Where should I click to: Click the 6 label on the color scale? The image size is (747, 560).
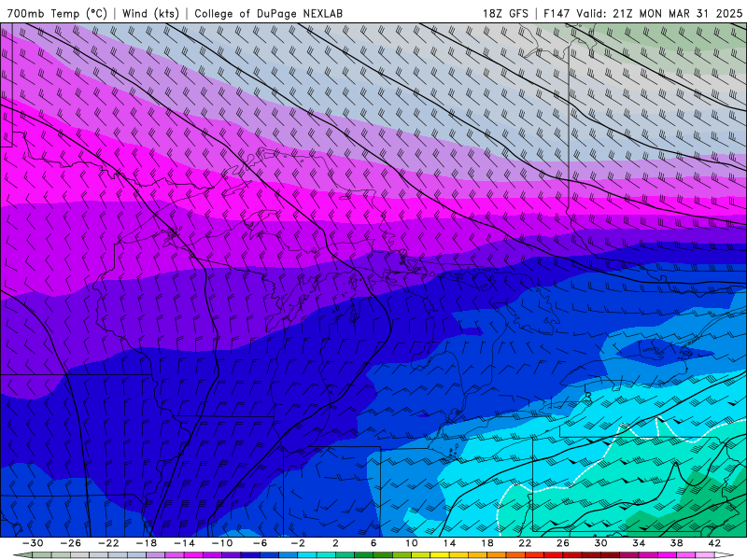point(373,543)
